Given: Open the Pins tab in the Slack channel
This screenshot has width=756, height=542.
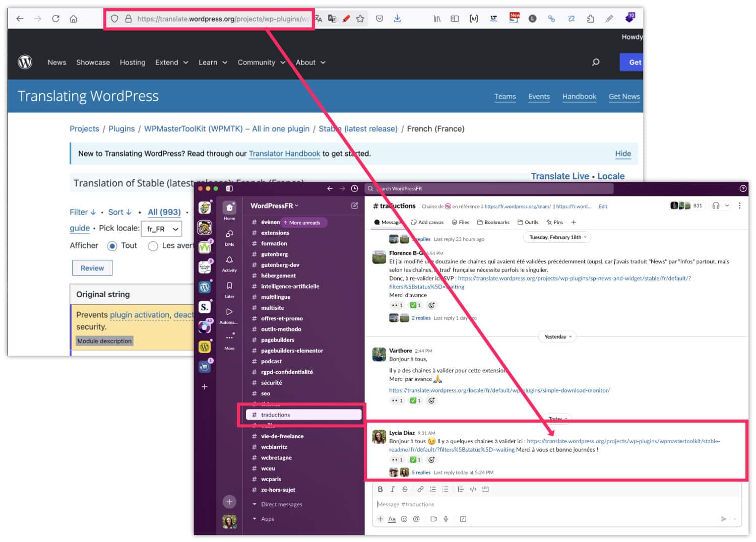Looking at the screenshot, I should 554,222.
